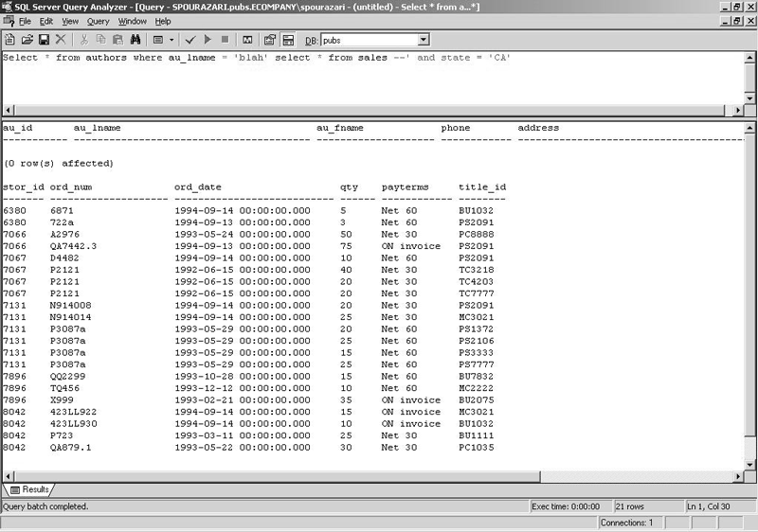Click the phone column header

(456, 128)
